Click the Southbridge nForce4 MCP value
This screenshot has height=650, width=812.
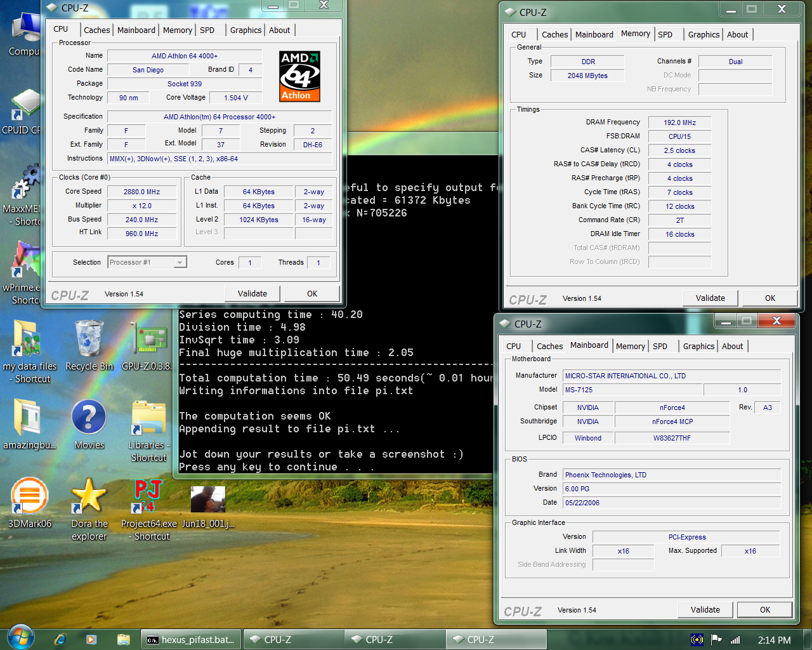[672, 421]
